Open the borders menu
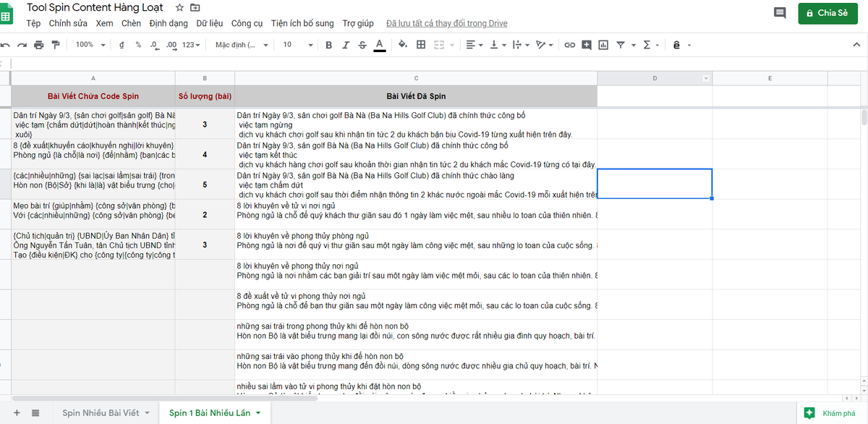Viewport: 868px width, 424px height. [421, 45]
